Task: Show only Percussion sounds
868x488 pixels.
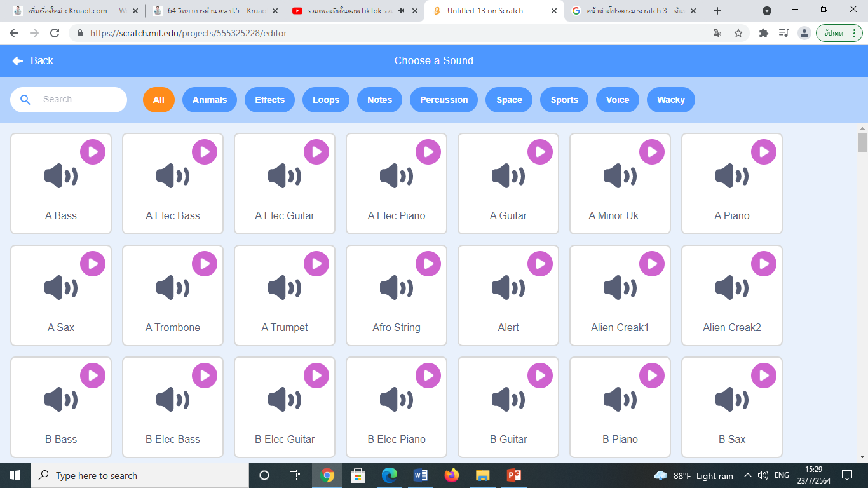Action: 444,100
